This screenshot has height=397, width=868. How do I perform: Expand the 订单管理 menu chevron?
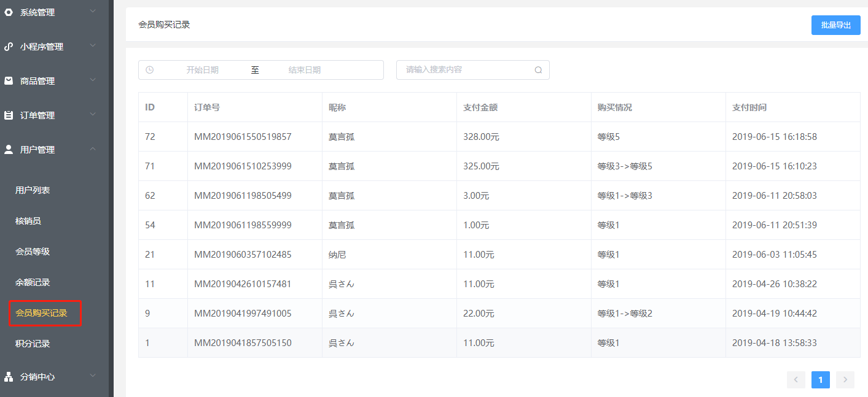[93, 114]
